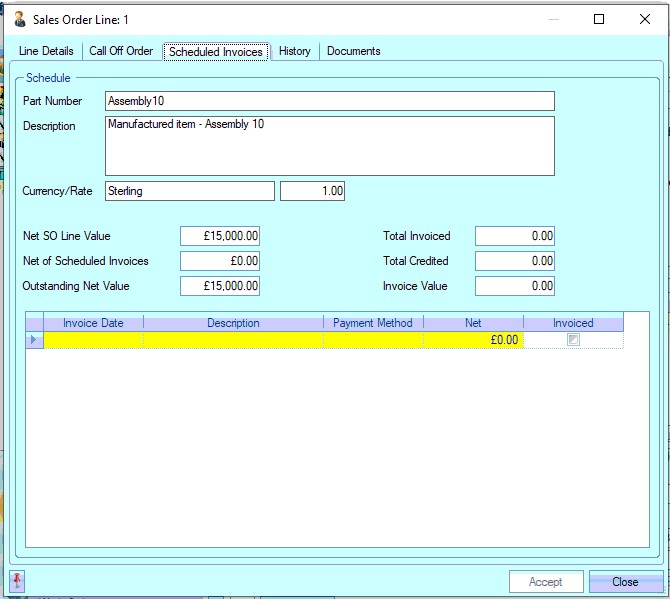
Task: Click the exchange rate field showing 1.00
Action: click(x=312, y=191)
